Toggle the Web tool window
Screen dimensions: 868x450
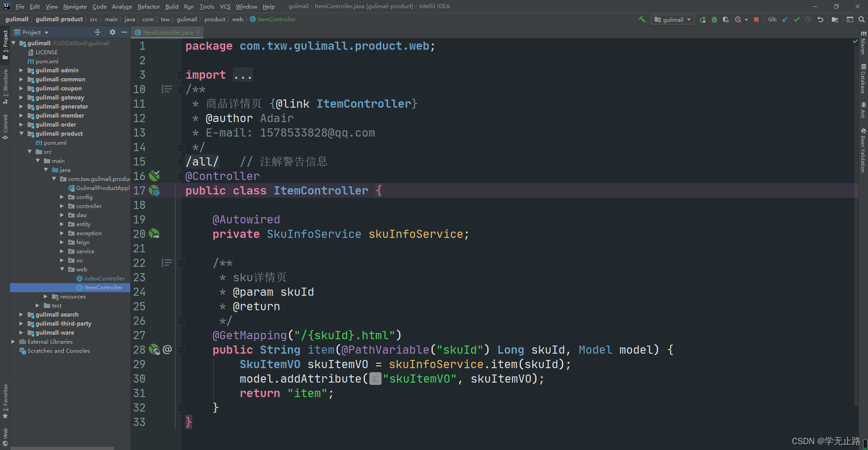[5, 437]
